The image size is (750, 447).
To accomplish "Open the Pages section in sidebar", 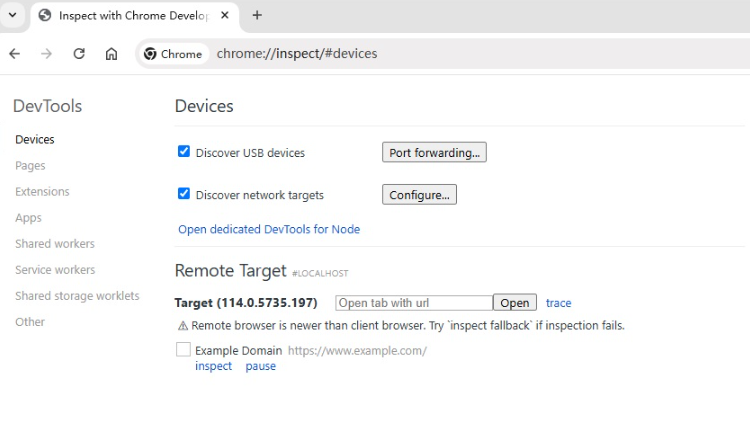I will pyautogui.click(x=30, y=166).
